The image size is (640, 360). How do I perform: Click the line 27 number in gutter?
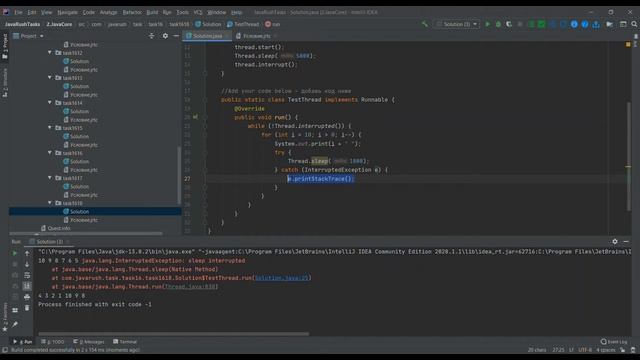click(x=187, y=179)
